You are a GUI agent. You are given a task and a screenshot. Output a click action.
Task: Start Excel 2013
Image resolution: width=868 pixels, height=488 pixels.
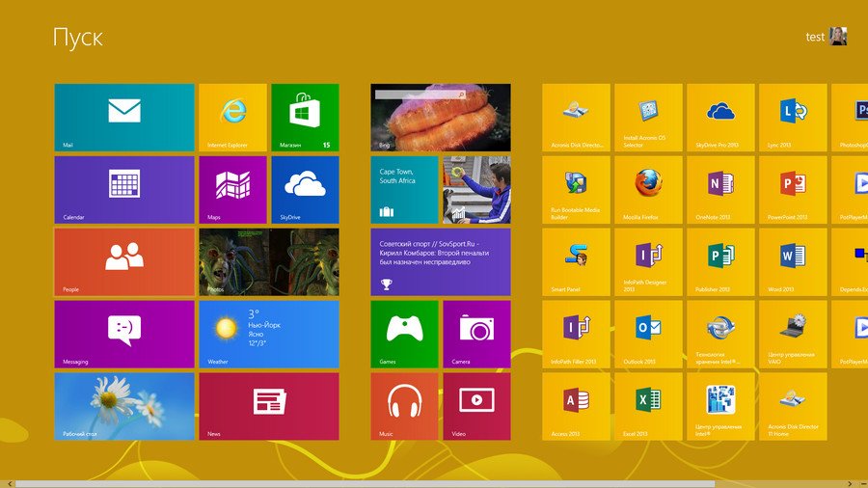[648, 406]
